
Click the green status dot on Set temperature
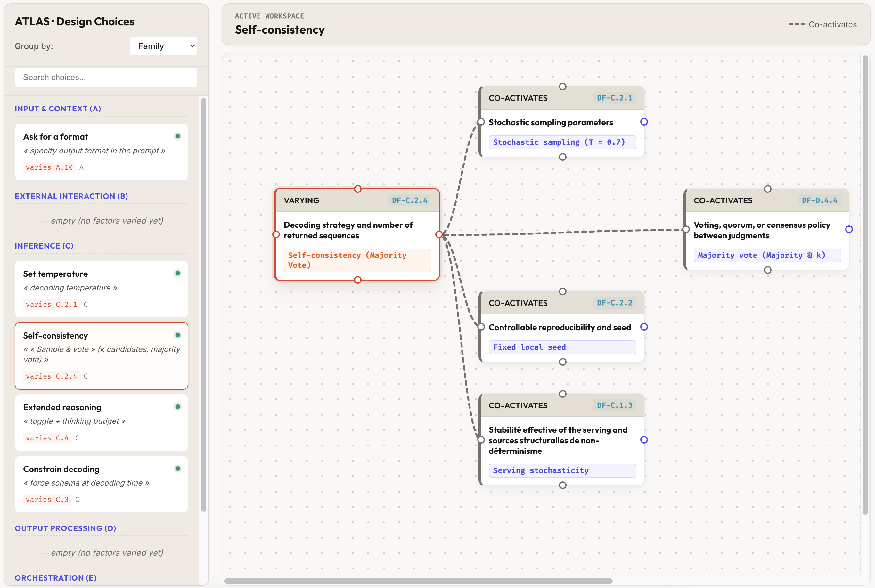tap(178, 274)
